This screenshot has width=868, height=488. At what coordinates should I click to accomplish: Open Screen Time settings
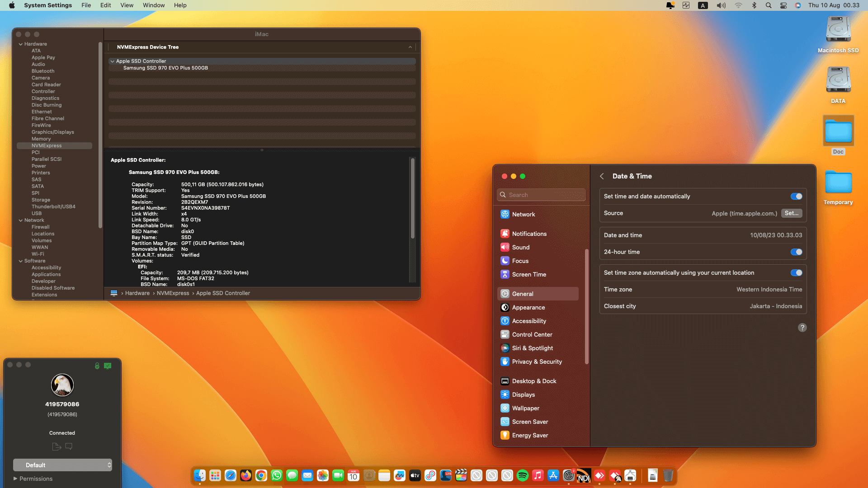528,274
